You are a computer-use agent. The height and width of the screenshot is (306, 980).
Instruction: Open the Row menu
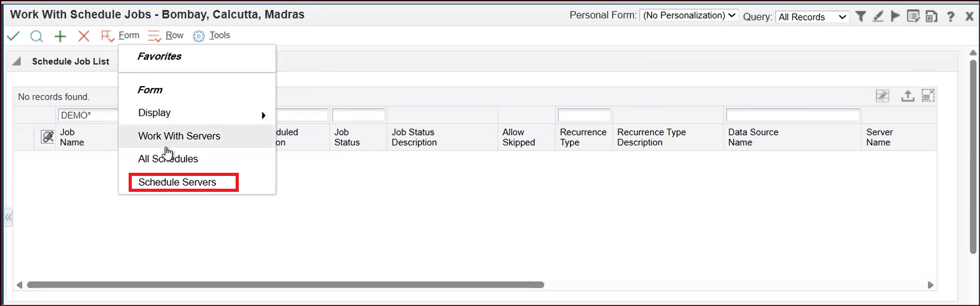[166, 36]
